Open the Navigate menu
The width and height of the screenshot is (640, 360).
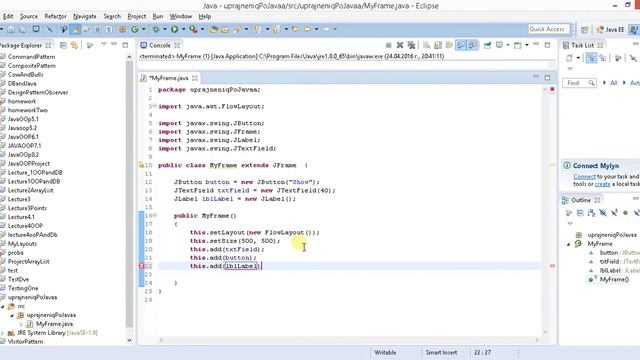84,16
